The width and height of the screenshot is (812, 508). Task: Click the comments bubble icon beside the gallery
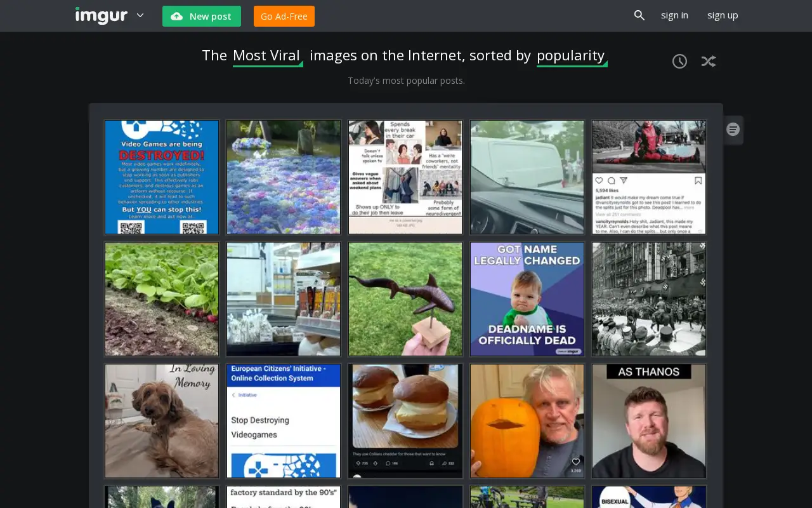click(733, 130)
